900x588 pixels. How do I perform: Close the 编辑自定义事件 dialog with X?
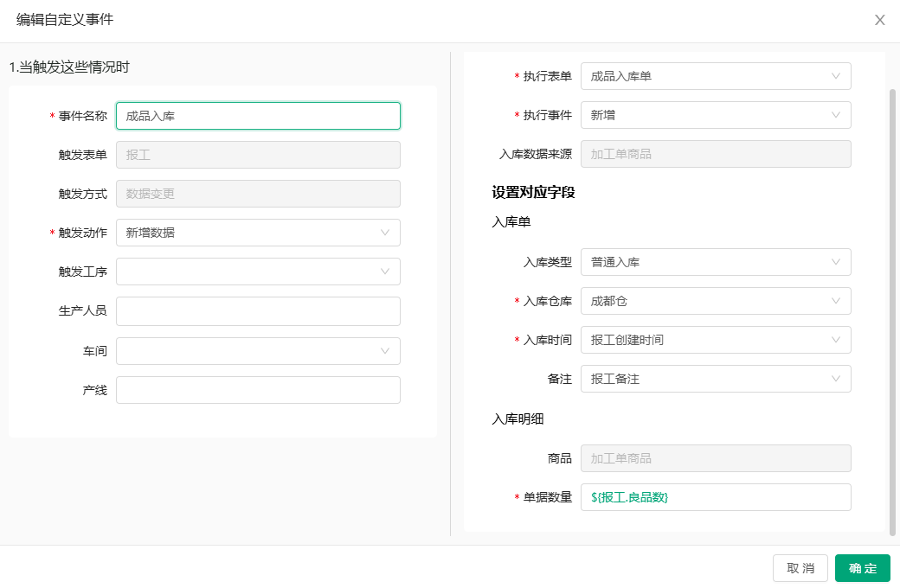879,20
